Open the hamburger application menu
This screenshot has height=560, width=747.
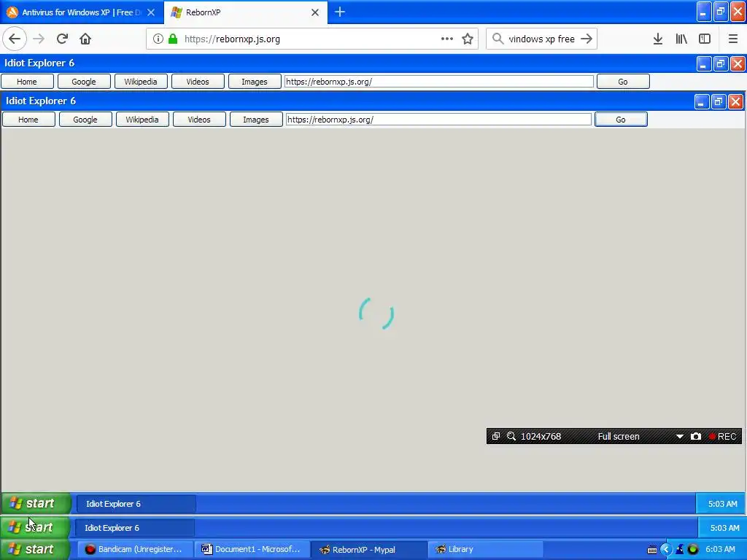pos(733,39)
